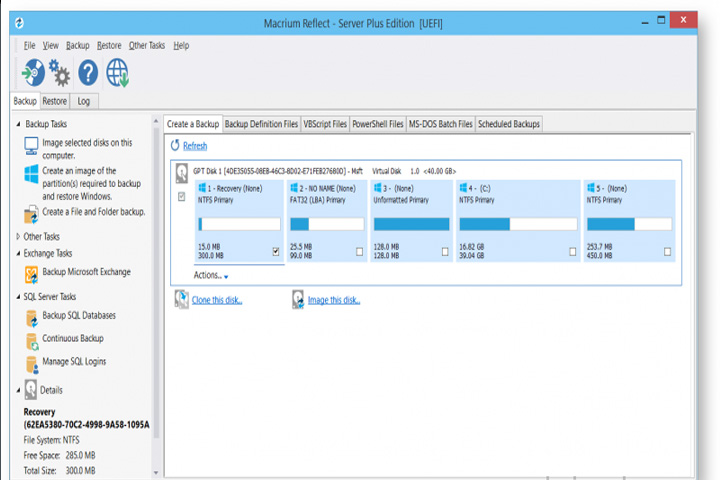Click the Clone this disk link
720x480 pixels.
217,300
